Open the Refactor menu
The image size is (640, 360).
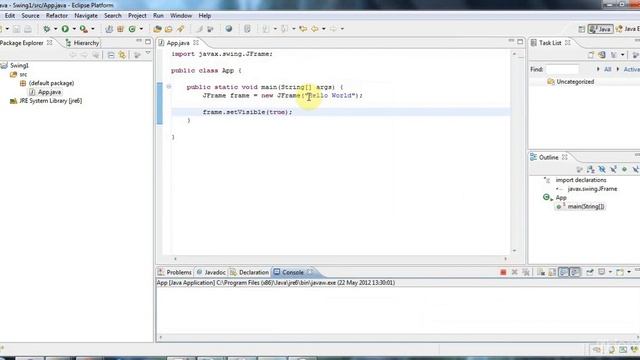point(57,16)
